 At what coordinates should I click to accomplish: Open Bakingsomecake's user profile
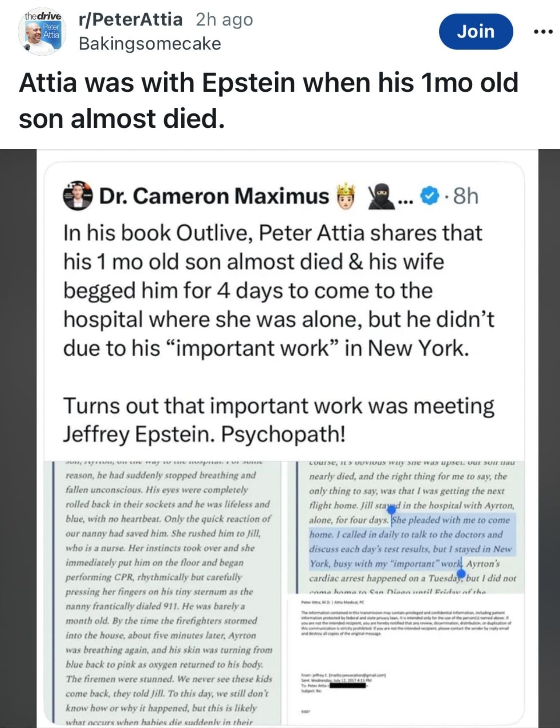(x=150, y=44)
